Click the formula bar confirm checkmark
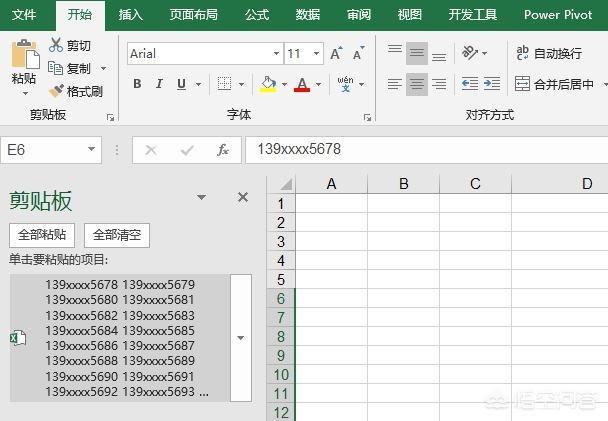Image resolution: width=608 pixels, height=421 pixels. click(187, 150)
